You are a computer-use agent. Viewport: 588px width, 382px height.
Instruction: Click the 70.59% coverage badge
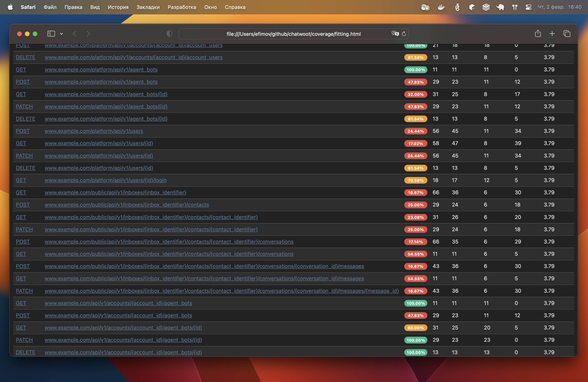click(x=416, y=180)
